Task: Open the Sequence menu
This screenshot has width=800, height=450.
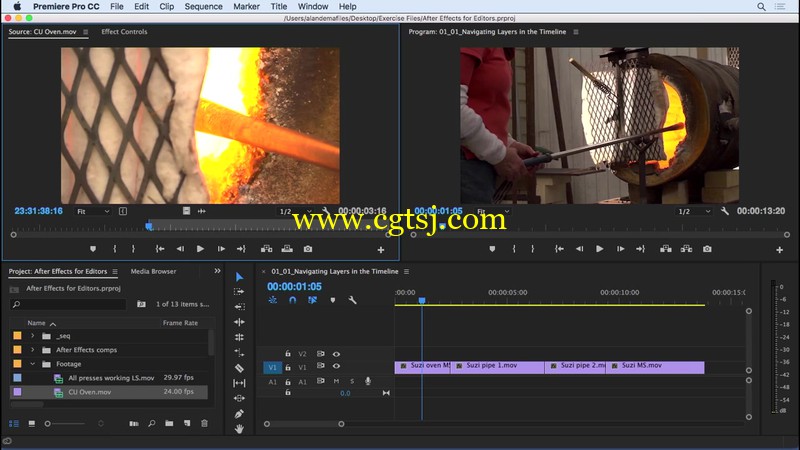Action: pyautogui.click(x=203, y=7)
